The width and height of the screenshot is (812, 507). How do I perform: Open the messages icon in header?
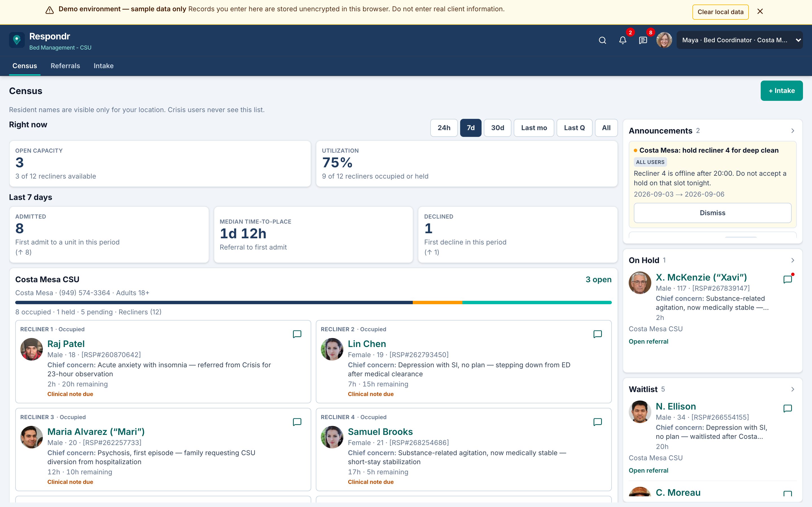[643, 40]
